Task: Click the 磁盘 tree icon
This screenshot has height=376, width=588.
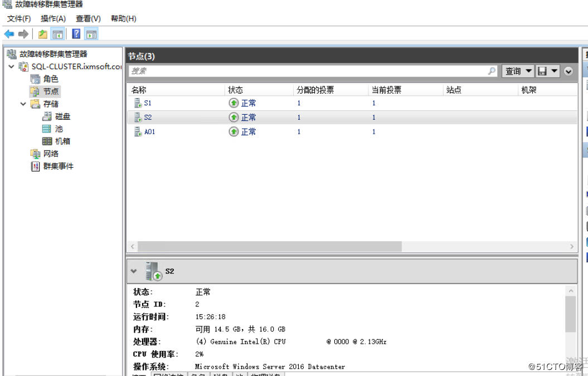Action: click(x=47, y=116)
